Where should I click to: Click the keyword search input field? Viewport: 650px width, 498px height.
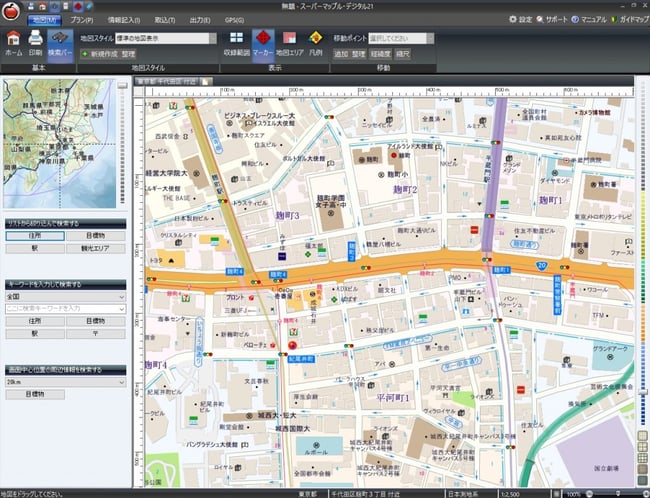(x=60, y=308)
